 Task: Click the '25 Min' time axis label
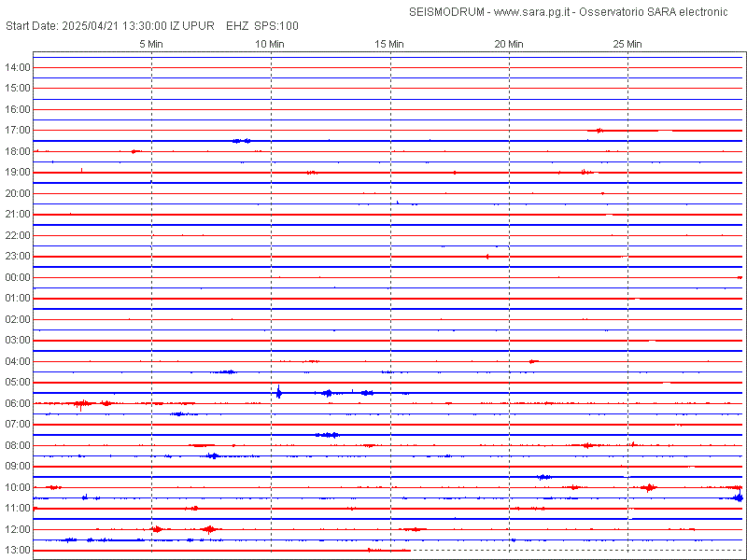click(627, 44)
